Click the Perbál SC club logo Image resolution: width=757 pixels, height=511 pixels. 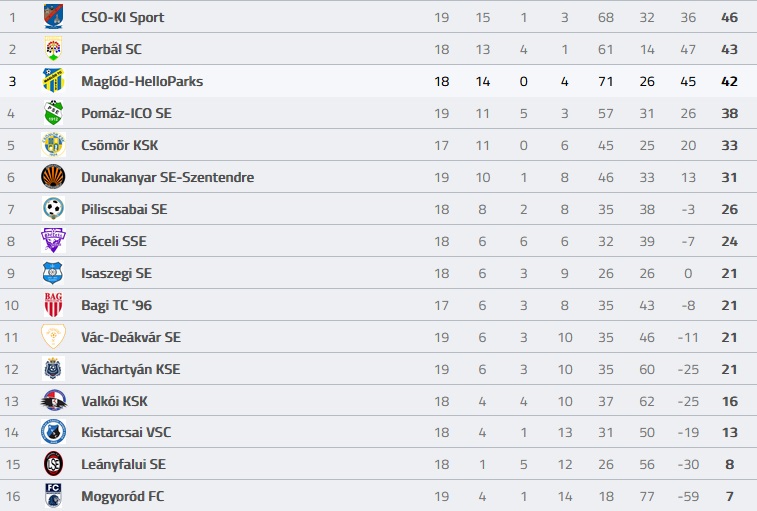(x=53, y=49)
